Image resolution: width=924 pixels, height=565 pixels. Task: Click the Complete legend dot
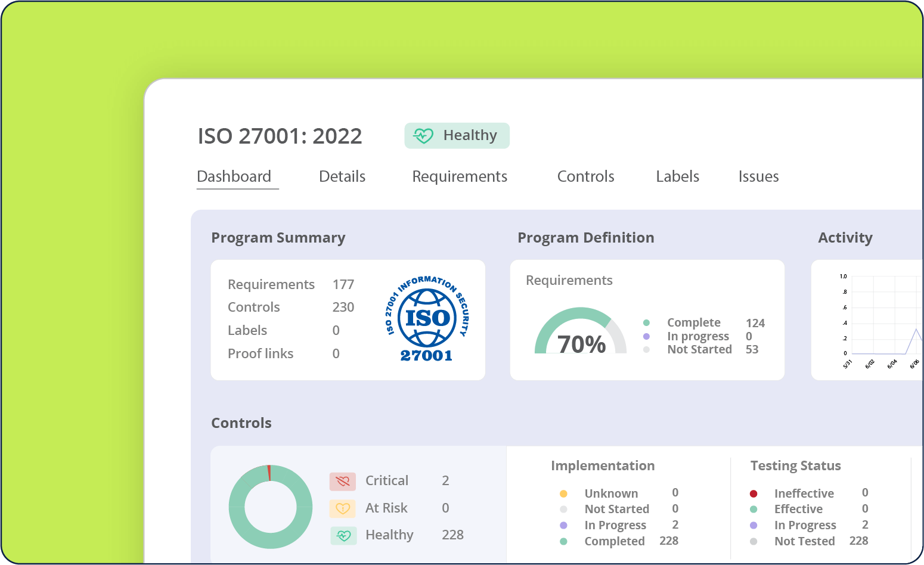click(x=646, y=323)
